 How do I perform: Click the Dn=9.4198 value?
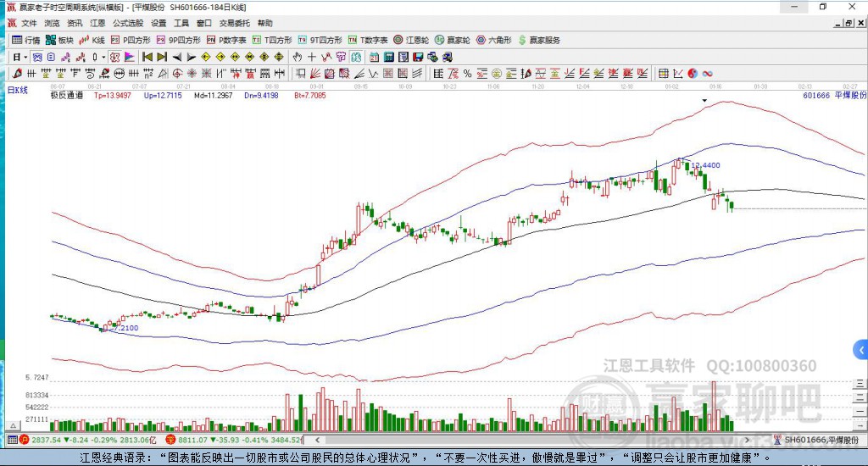click(x=261, y=95)
